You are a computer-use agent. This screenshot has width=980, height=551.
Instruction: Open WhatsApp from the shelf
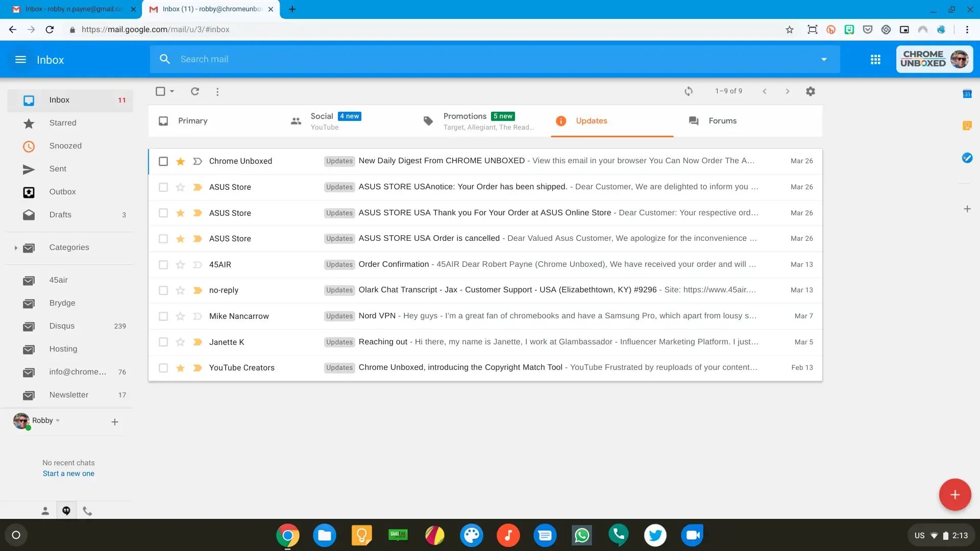tap(582, 535)
